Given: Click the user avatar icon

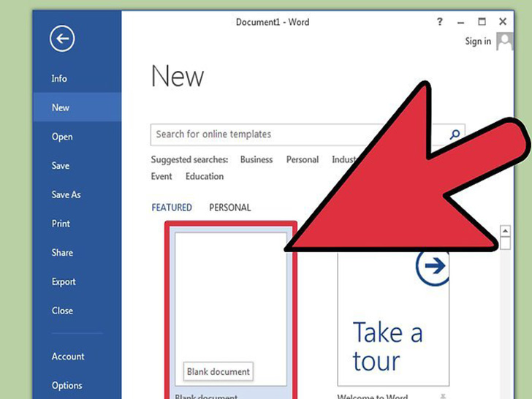Looking at the screenshot, I should [505, 42].
